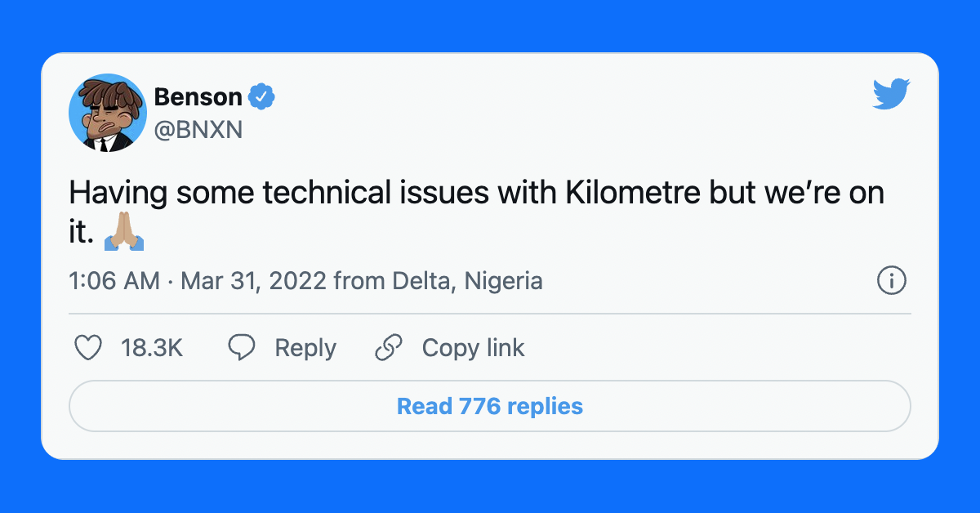Open the tweet info icon
This screenshot has width=980, height=513.
coord(891,282)
